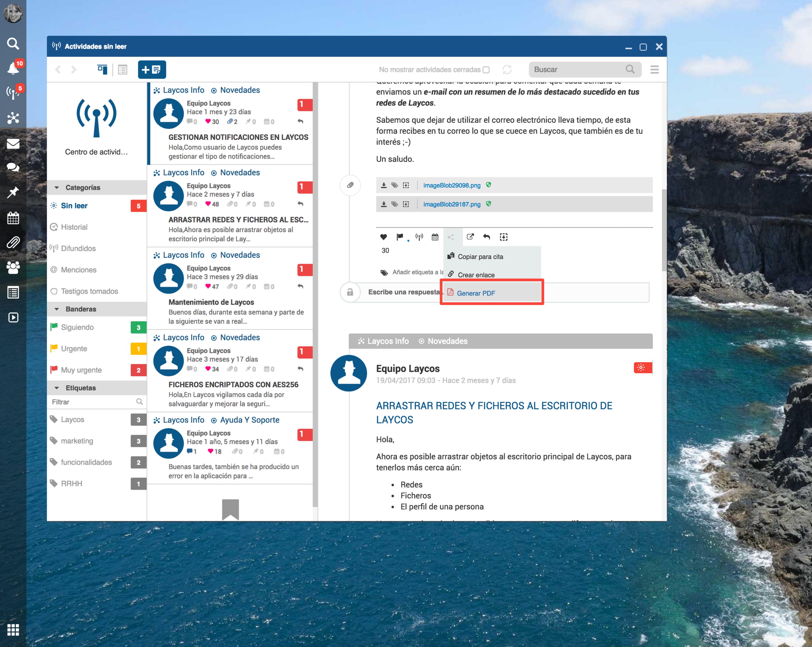812x647 pixels.
Task: Open imageBlob29098.png attachment link
Action: pyautogui.click(x=452, y=185)
